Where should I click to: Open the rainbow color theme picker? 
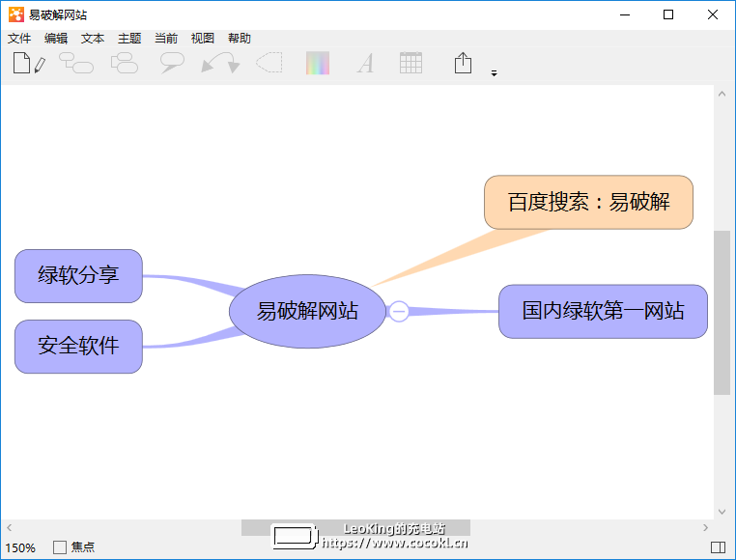(318, 63)
